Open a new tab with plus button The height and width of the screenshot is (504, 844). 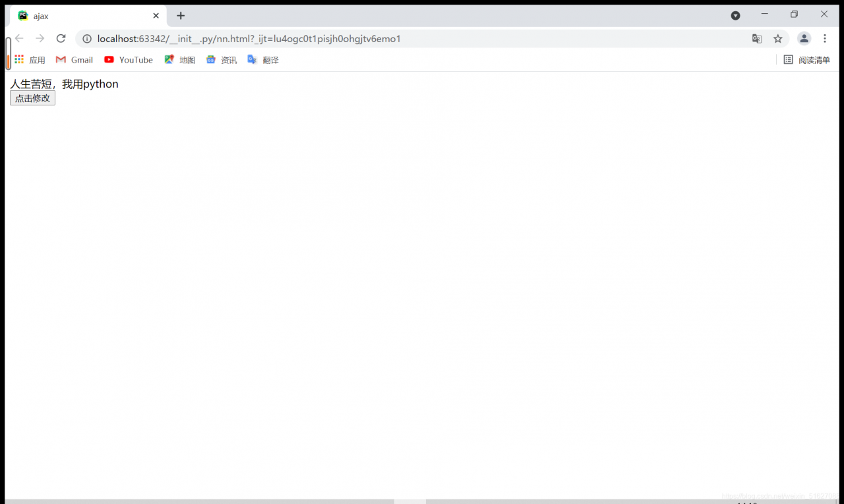[x=181, y=16]
